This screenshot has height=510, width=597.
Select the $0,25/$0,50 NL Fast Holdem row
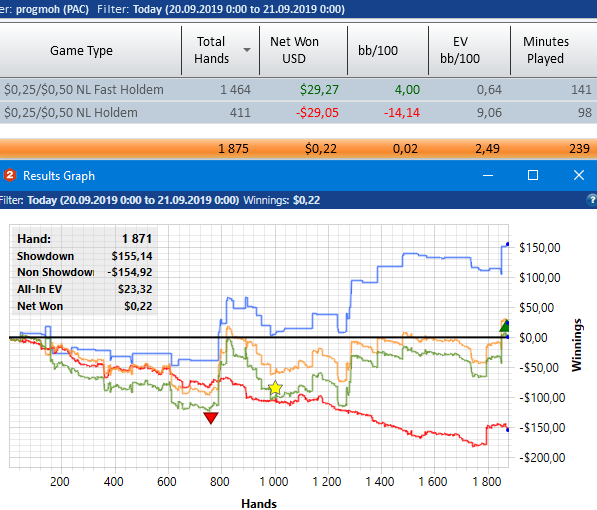coord(298,90)
